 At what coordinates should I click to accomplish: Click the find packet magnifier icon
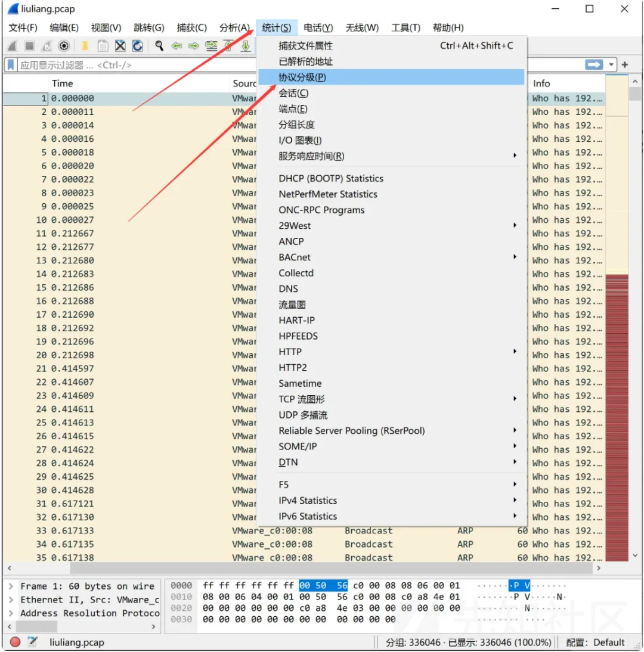159,46
